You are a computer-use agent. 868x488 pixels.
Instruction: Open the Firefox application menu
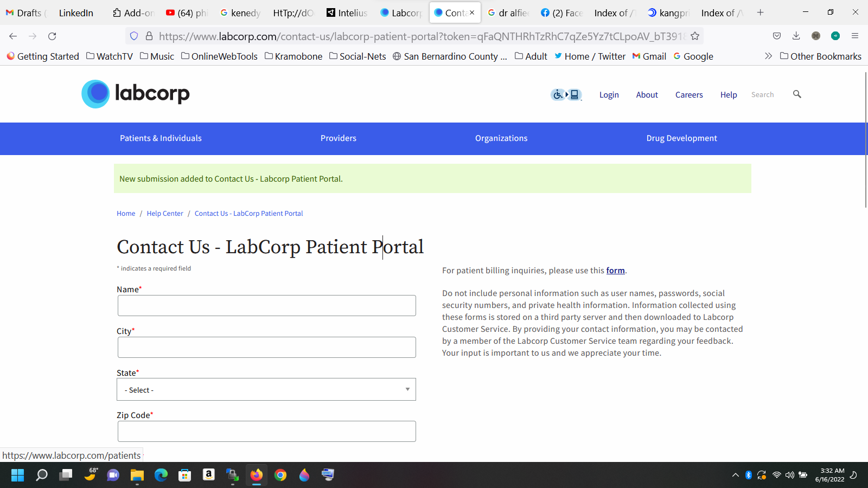point(855,36)
